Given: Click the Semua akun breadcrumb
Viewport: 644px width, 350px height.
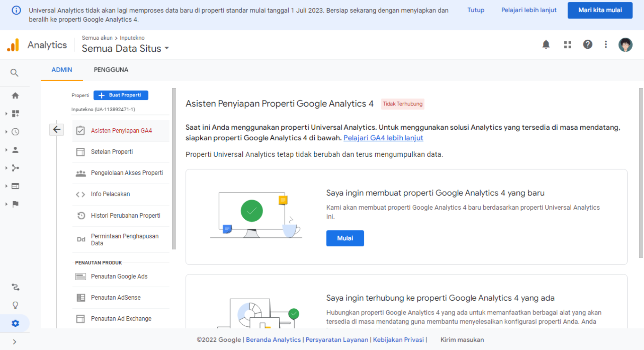Looking at the screenshot, I should (x=97, y=38).
